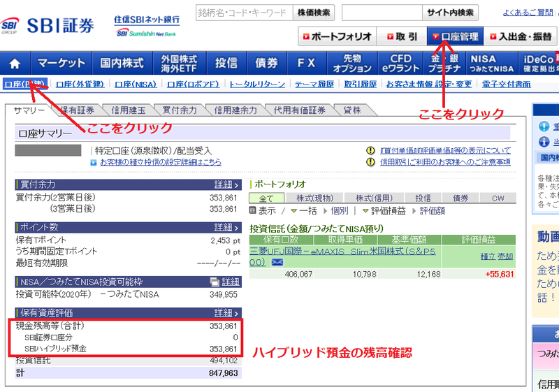
Task: Open お客さま情報 設定・変更 link
Action: click(429, 85)
